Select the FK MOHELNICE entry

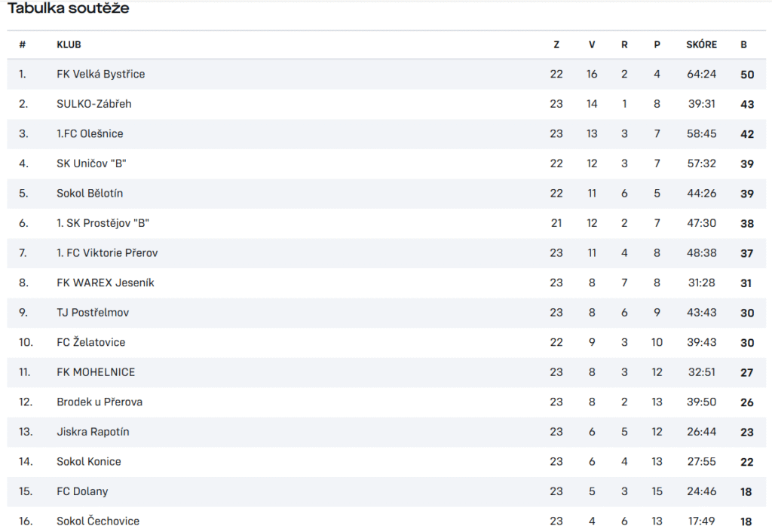(x=96, y=372)
